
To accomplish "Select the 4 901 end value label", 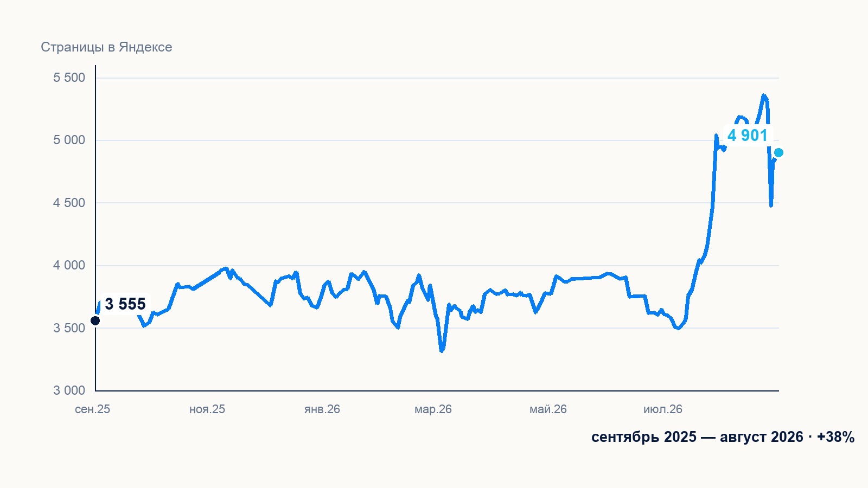I will [x=748, y=136].
